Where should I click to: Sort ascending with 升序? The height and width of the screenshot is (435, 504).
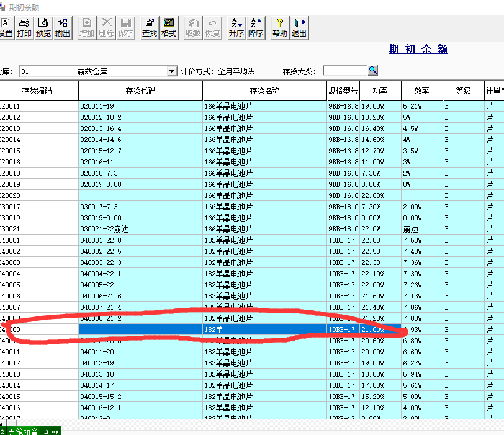[236, 28]
